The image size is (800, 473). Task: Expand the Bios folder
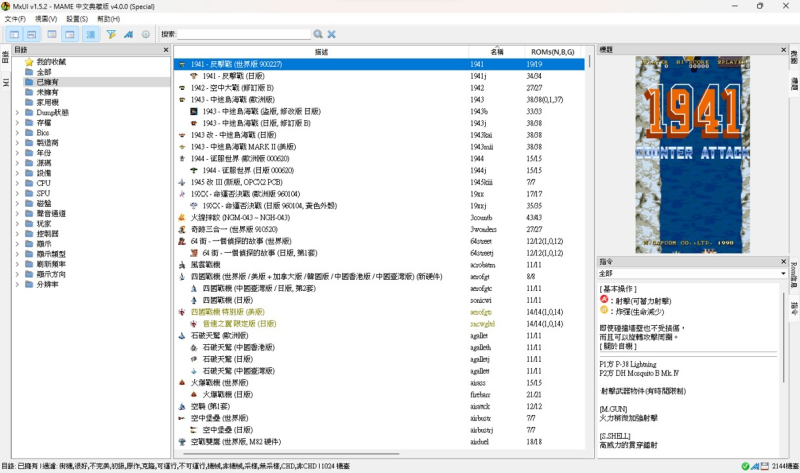17,133
